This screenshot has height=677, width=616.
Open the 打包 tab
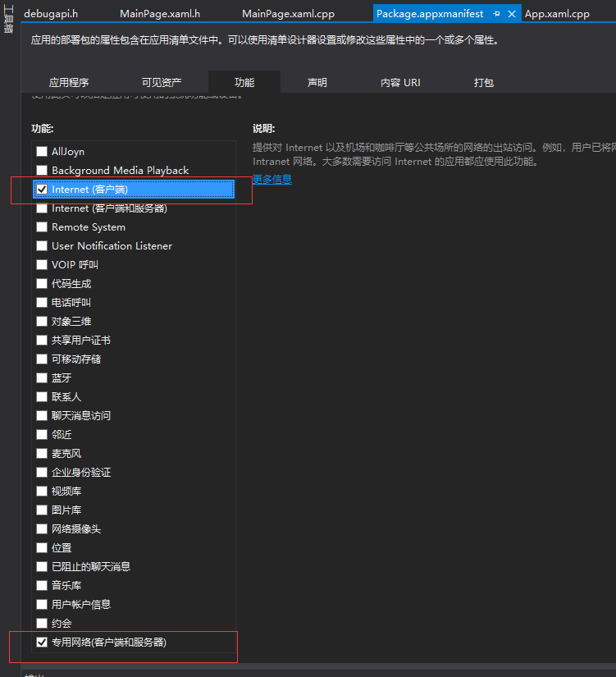[484, 83]
